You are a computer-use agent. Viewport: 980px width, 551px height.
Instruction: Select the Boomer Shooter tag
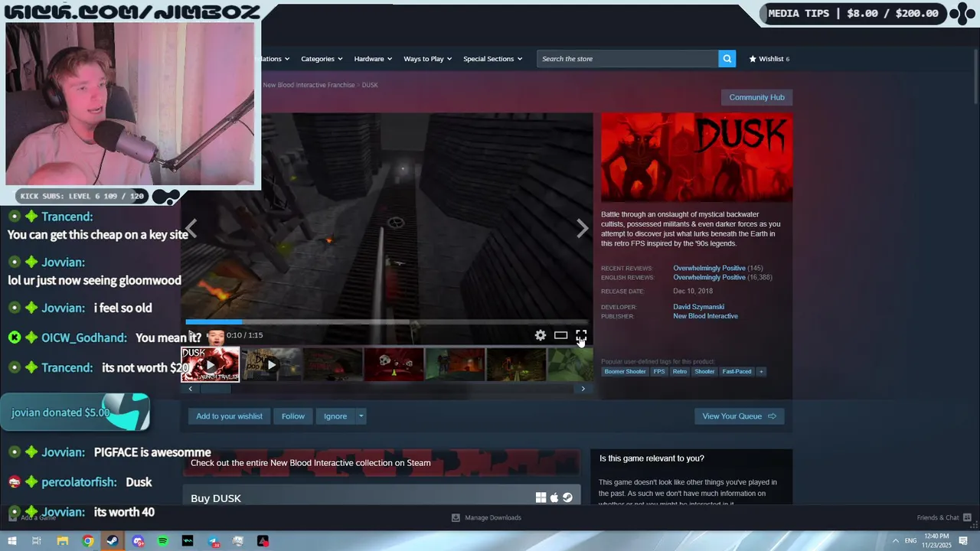tap(625, 371)
